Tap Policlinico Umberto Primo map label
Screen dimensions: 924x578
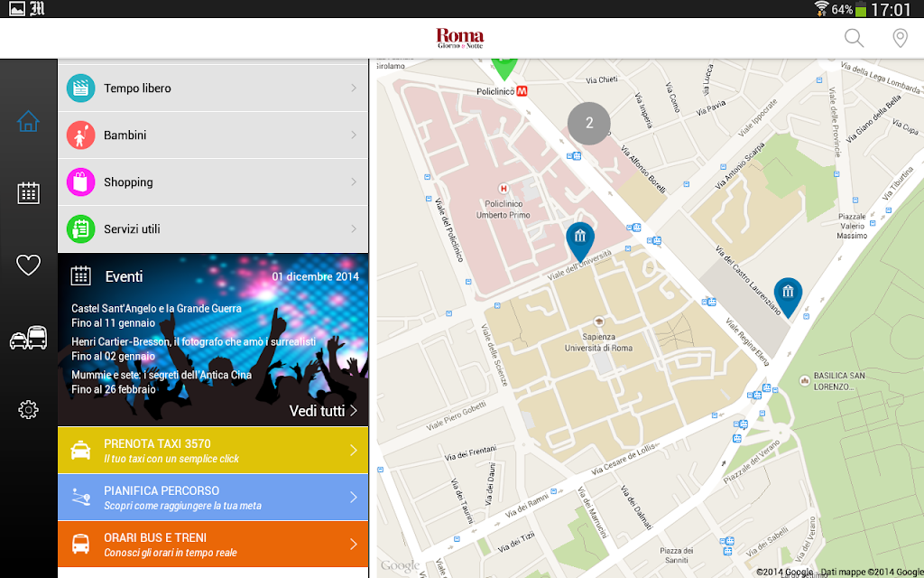tap(504, 210)
